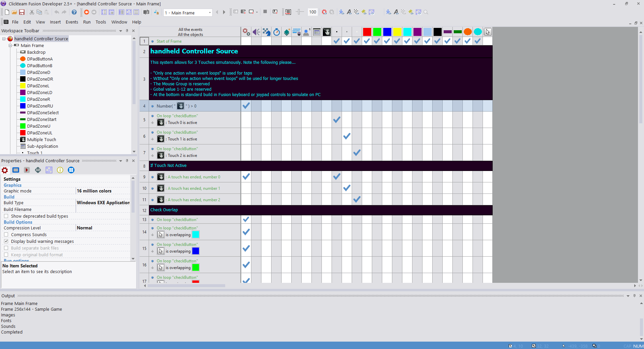Check Show deprecated build types option

click(x=6, y=216)
